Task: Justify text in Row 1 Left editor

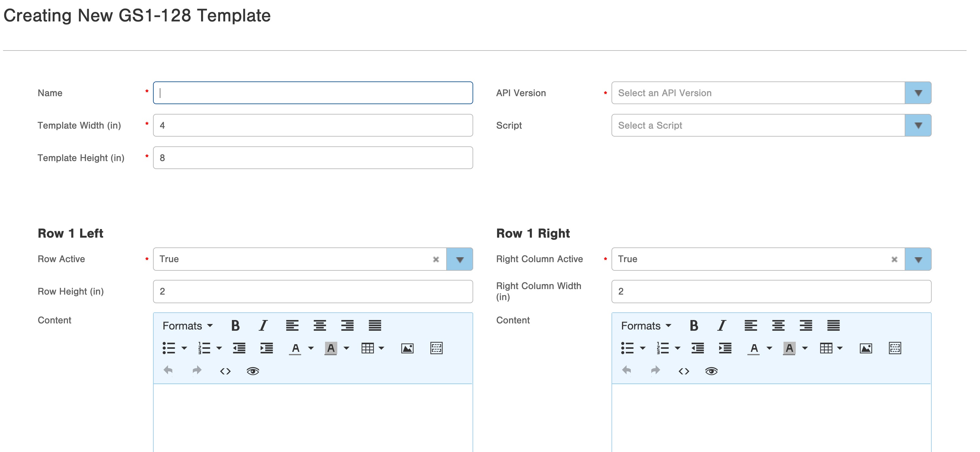Action: click(375, 326)
